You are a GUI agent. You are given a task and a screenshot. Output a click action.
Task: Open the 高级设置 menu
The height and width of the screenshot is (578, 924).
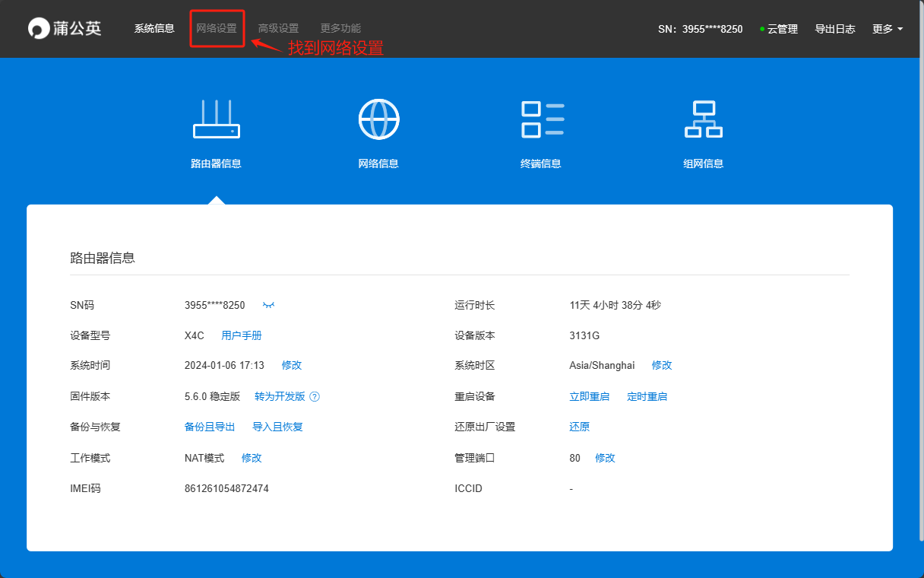click(278, 28)
